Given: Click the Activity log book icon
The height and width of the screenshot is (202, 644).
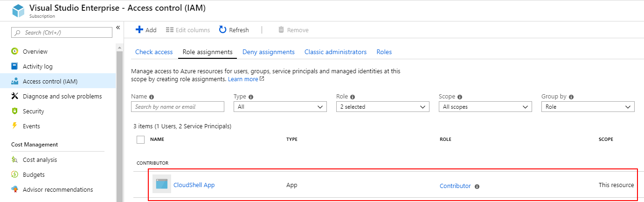Looking at the screenshot, I should (x=14, y=66).
